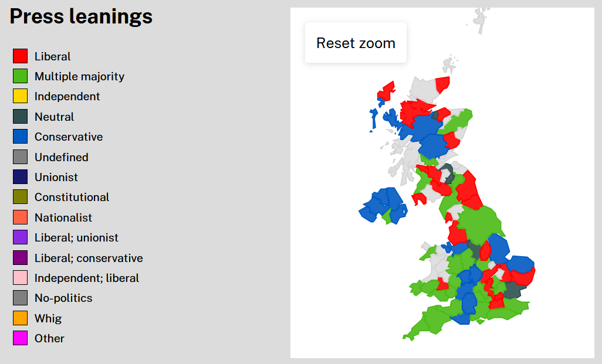
Task: Click the Undefined legend label
Action: pyautogui.click(x=61, y=157)
